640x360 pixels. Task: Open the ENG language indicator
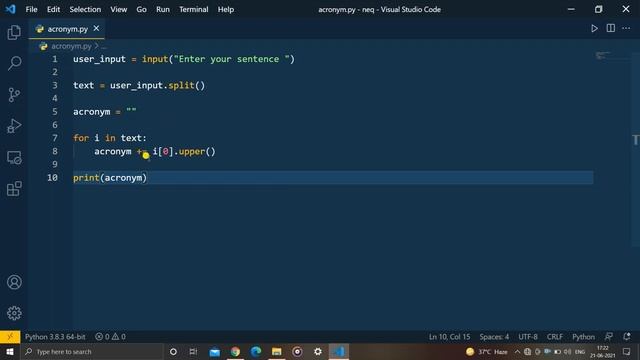[580, 351]
